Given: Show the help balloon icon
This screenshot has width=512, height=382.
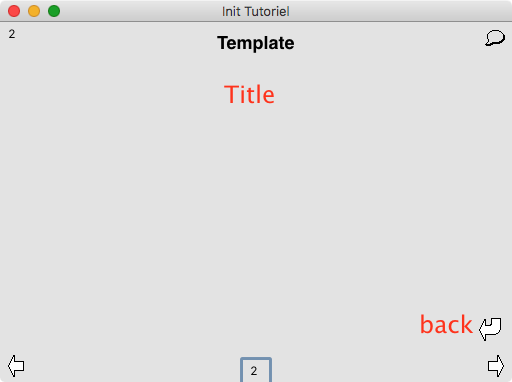Looking at the screenshot, I should point(495,38).
